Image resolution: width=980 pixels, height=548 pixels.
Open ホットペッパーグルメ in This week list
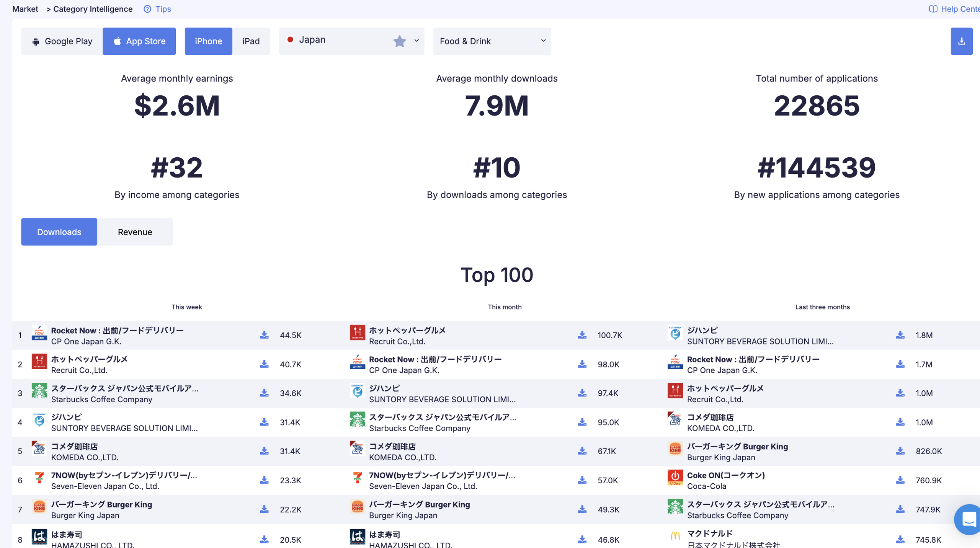pyautogui.click(x=89, y=359)
